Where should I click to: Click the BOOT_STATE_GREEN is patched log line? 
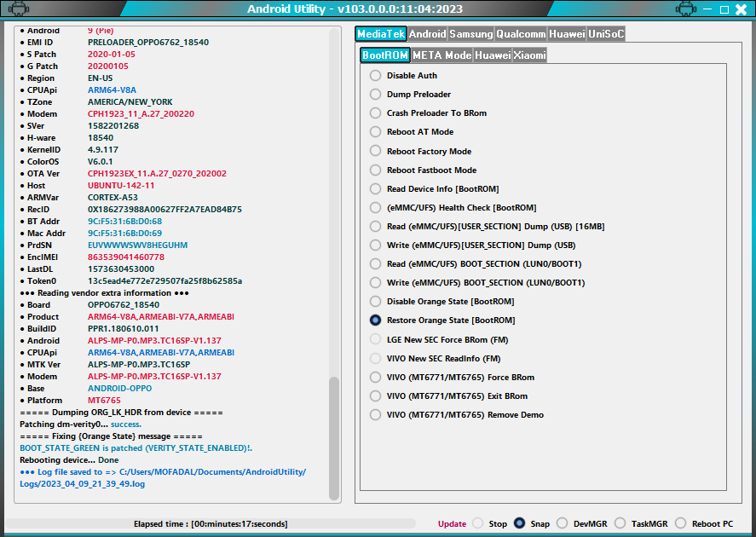(136, 448)
